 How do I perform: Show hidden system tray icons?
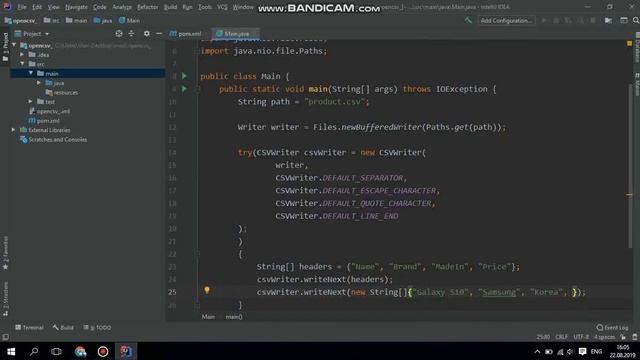(x=537, y=351)
